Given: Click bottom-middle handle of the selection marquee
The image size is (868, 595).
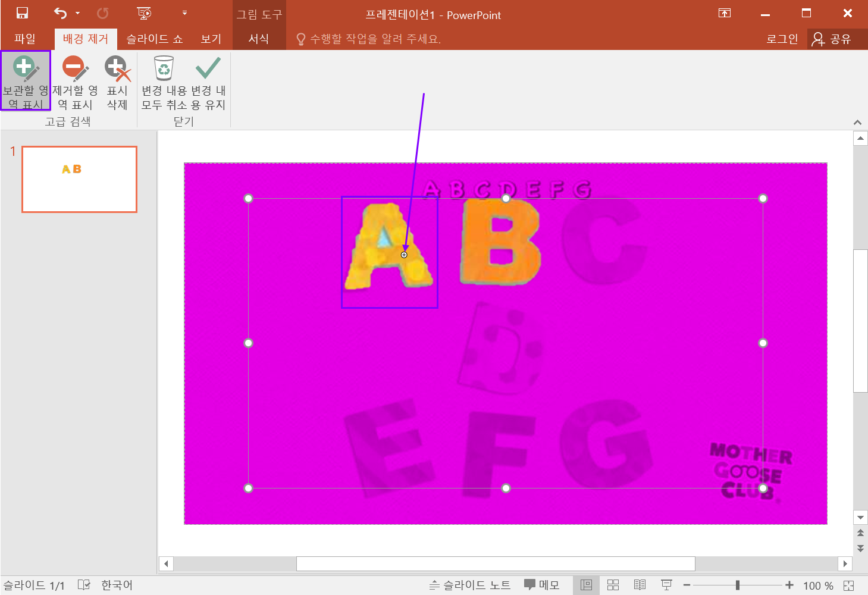Looking at the screenshot, I should [506, 488].
